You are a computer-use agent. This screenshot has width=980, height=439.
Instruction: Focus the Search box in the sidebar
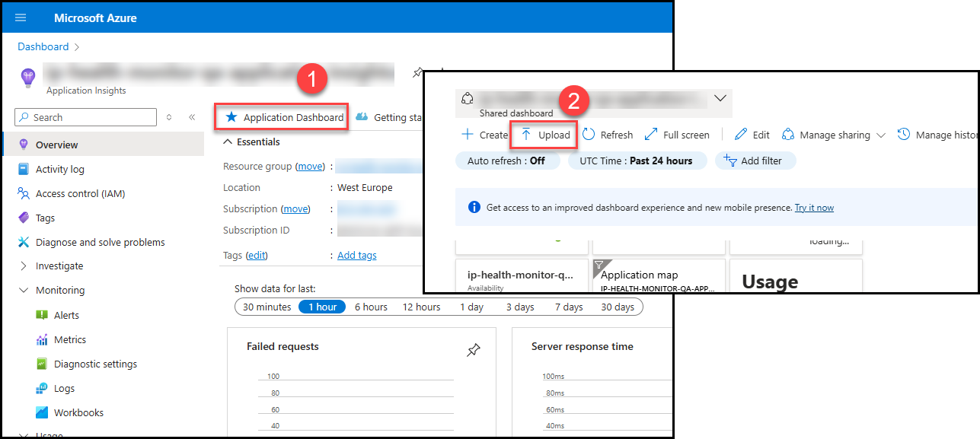(x=85, y=117)
